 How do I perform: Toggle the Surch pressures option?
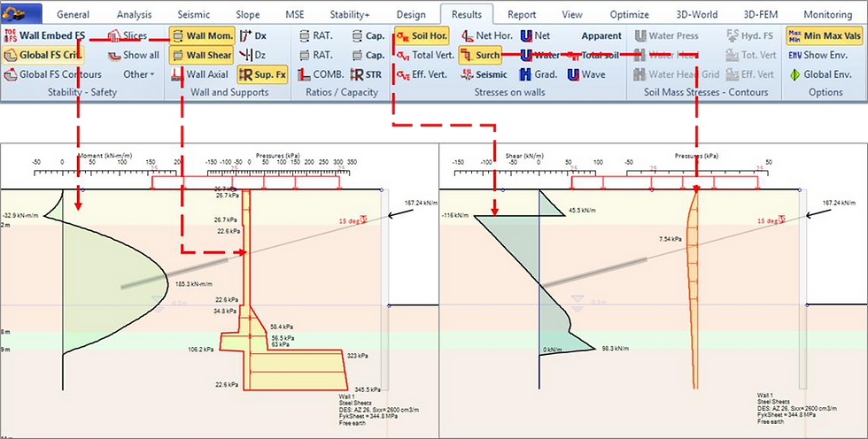[480, 55]
